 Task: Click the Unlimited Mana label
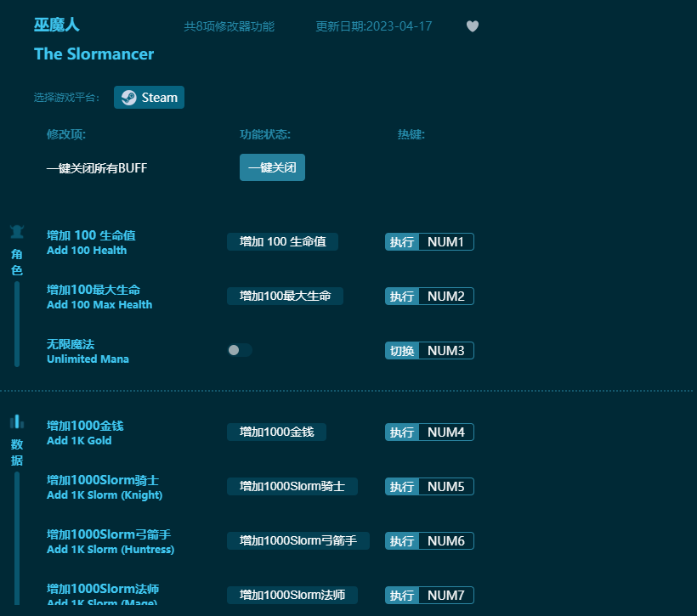(x=88, y=359)
